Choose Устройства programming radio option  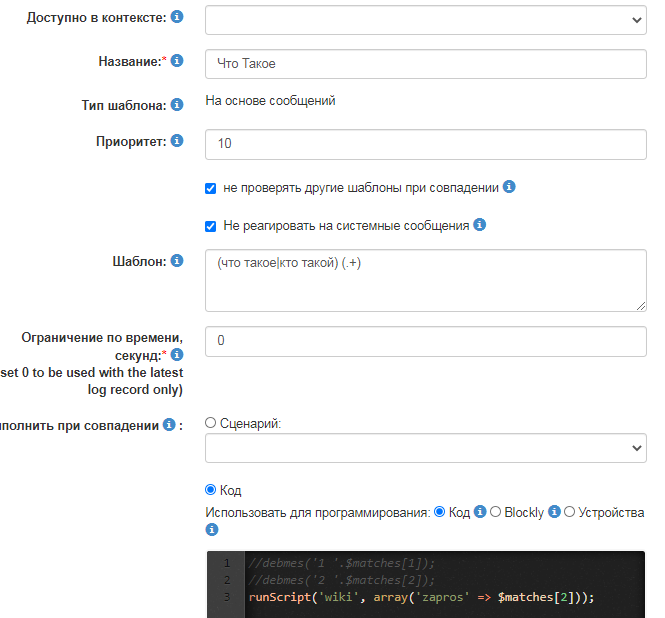pyautogui.click(x=570, y=512)
